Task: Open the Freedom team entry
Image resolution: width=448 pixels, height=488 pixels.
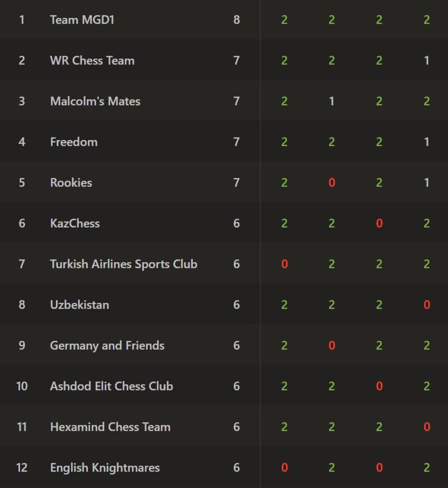Action: (73, 142)
